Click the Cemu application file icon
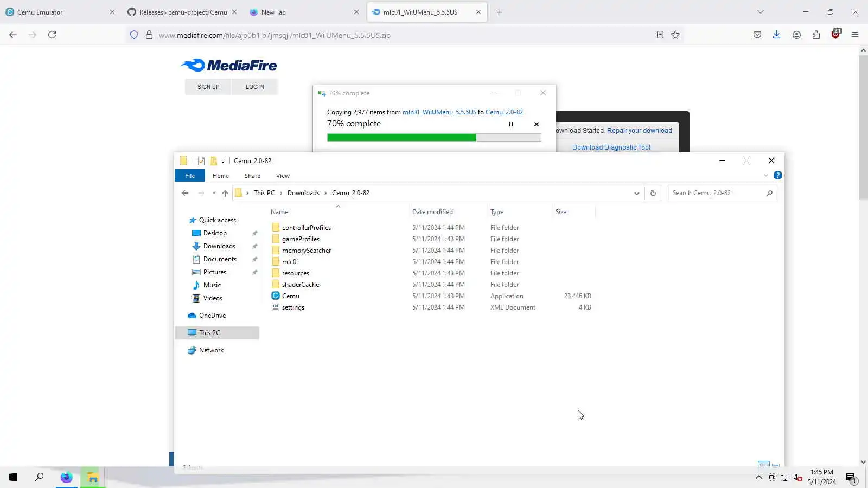 (276, 296)
